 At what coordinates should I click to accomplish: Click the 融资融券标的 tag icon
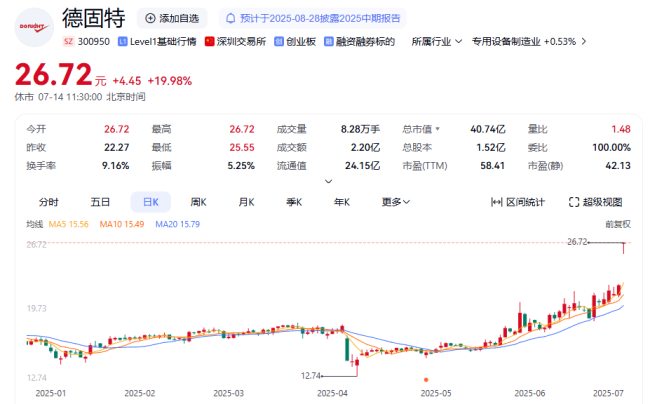click(329, 41)
